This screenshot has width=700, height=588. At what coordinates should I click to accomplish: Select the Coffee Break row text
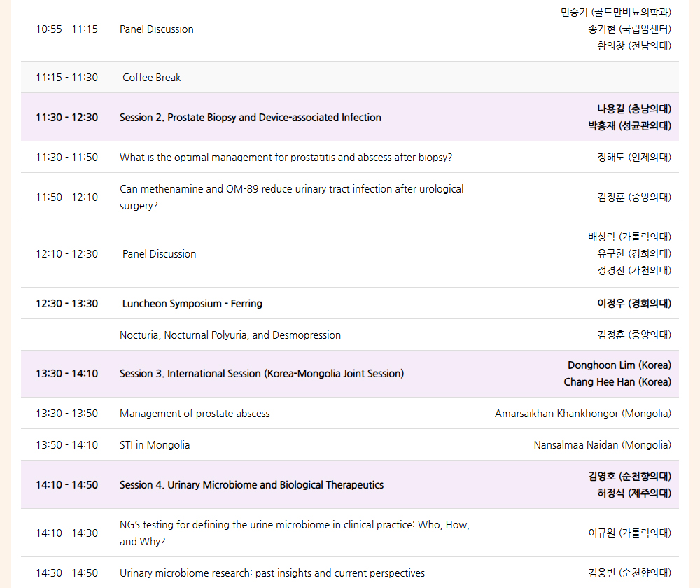tap(151, 78)
